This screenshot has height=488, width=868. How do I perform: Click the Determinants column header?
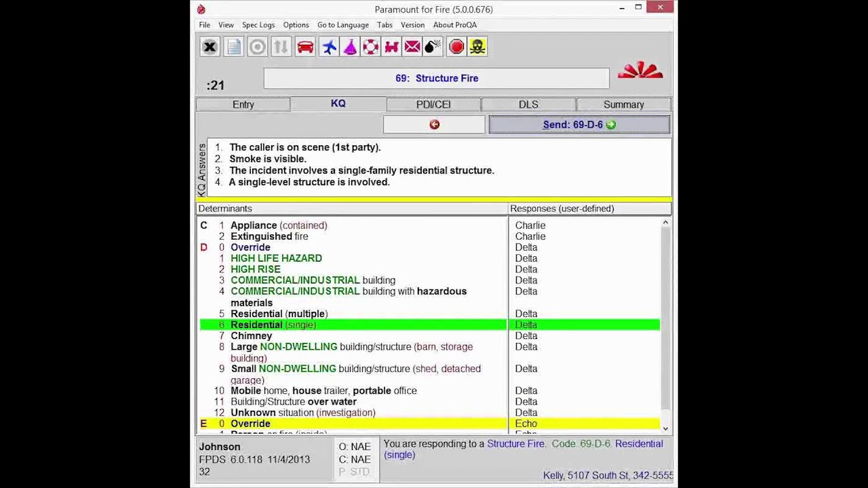pos(352,209)
